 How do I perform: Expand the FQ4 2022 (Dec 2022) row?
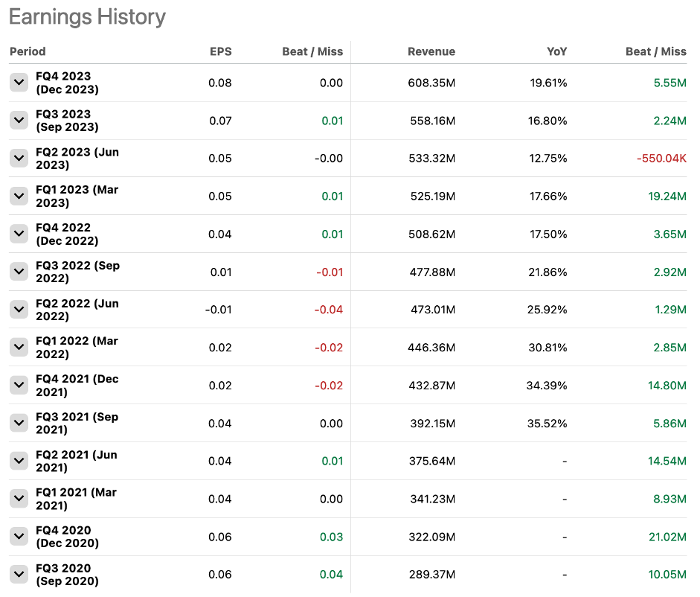(19, 234)
